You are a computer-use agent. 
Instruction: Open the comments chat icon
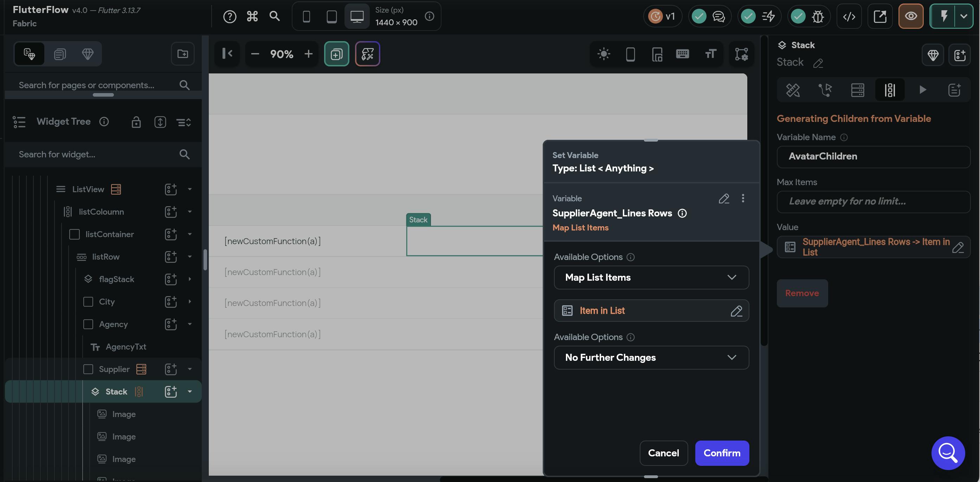click(x=718, y=17)
